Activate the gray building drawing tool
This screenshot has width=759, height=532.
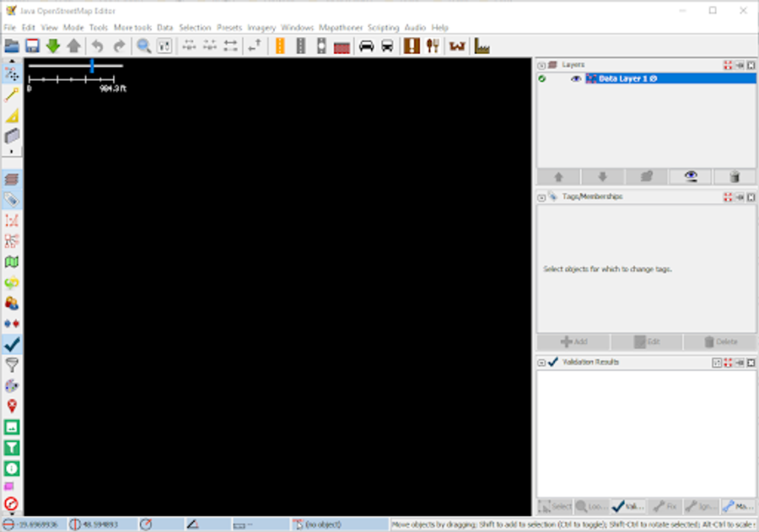tap(12, 136)
